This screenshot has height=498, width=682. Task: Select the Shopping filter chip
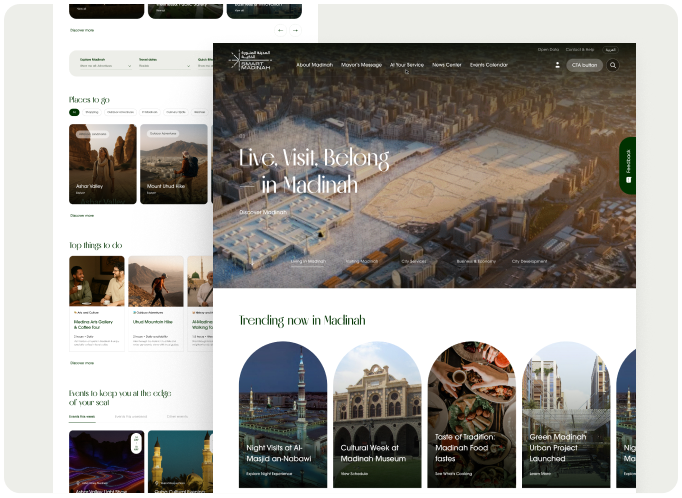(92, 112)
